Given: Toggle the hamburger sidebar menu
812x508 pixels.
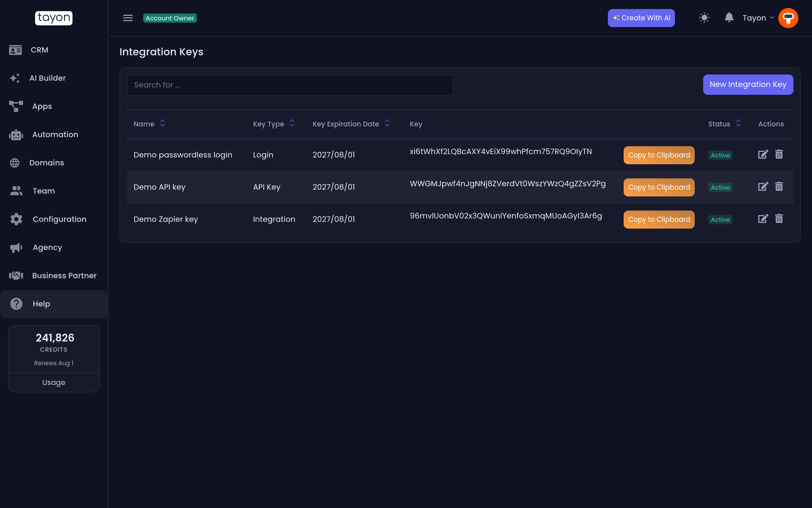Looking at the screenshot, I should (128, 18).
